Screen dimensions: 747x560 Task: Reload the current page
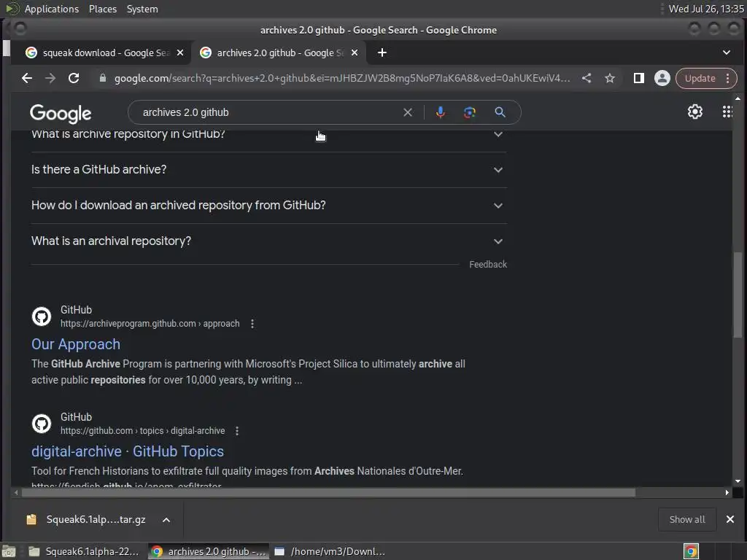point(74,78)
